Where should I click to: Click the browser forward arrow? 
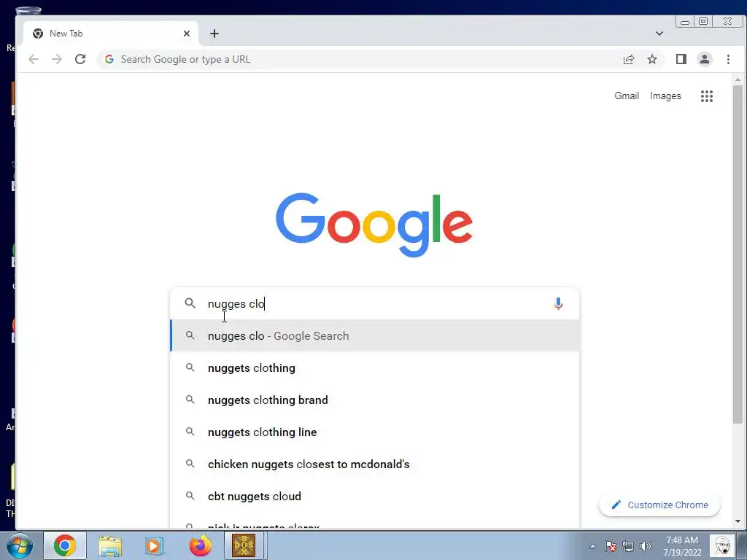[x=57, y=59]
